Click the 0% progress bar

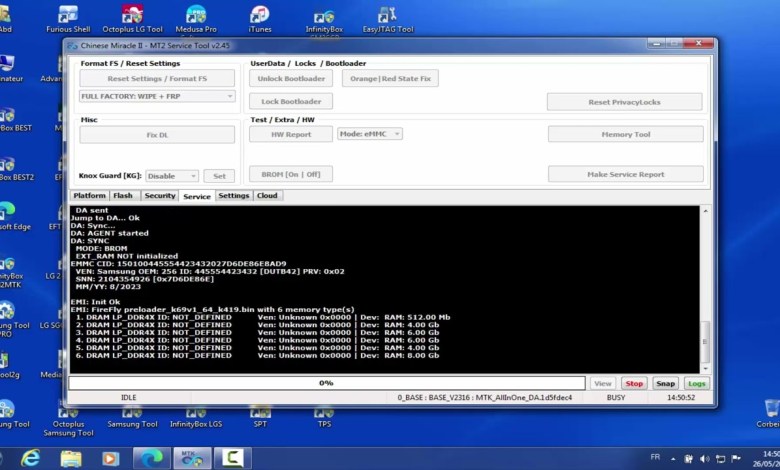point(327,383)
